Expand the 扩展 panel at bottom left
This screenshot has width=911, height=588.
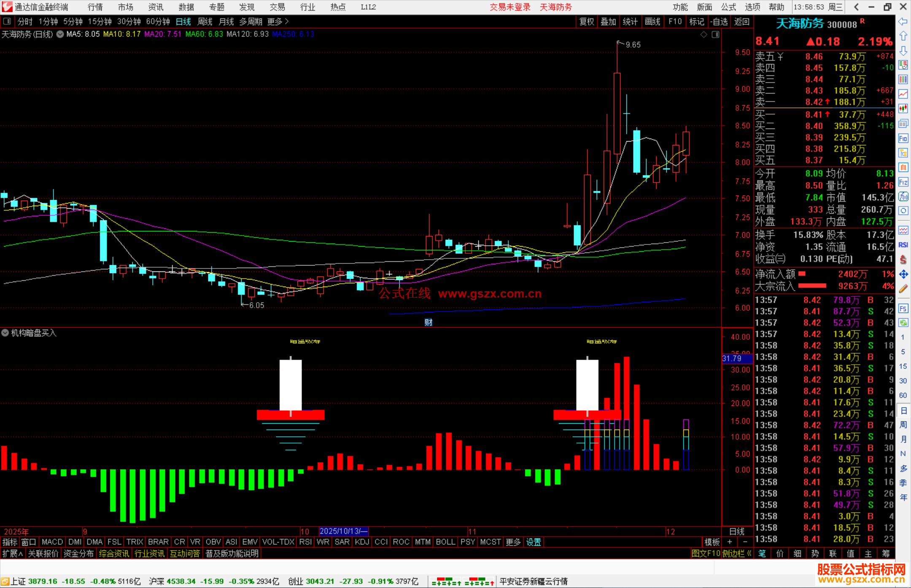(x=12, y=553)
